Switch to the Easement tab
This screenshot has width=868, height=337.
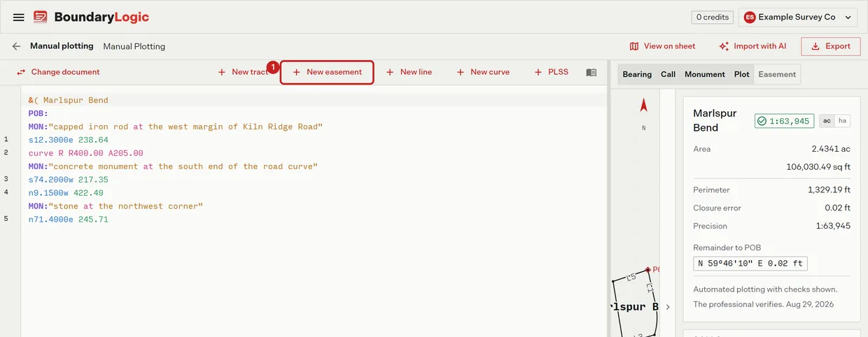tap(777, 74)
